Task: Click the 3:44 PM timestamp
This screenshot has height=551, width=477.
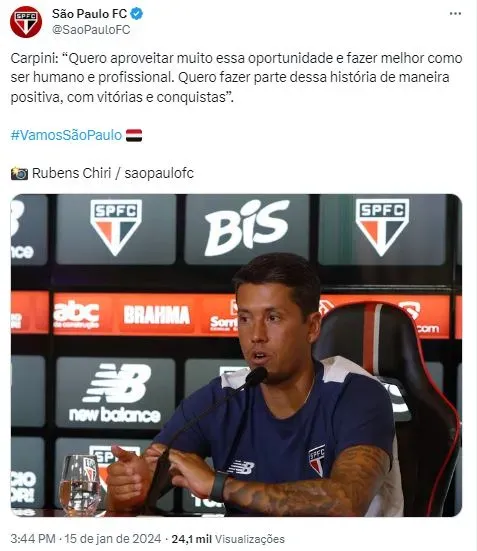Action: click(33, 539)
